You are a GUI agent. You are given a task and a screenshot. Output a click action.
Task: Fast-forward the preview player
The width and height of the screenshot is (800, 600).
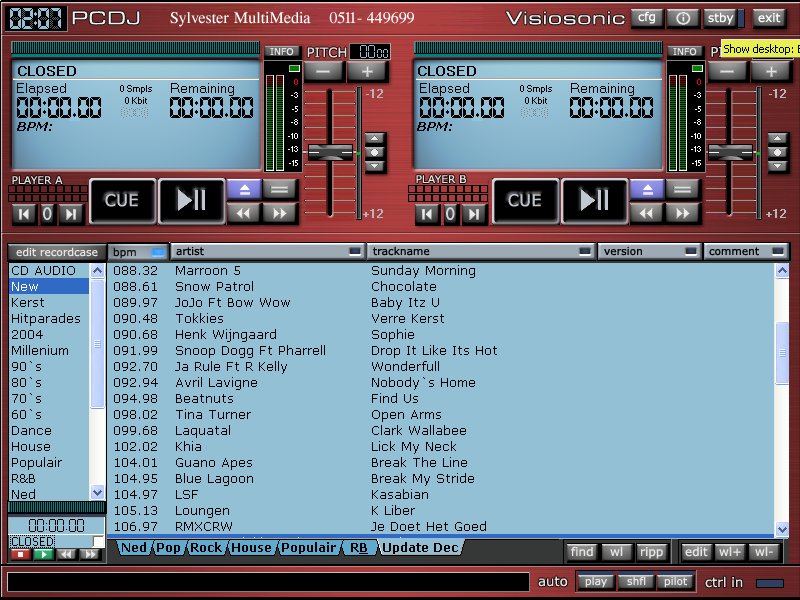tap(91, 555)
